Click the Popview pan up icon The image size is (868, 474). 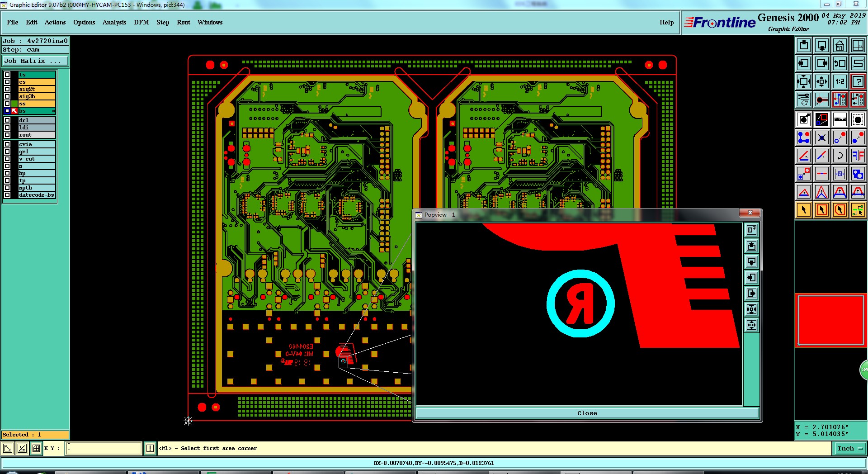(x=751, y=246)
